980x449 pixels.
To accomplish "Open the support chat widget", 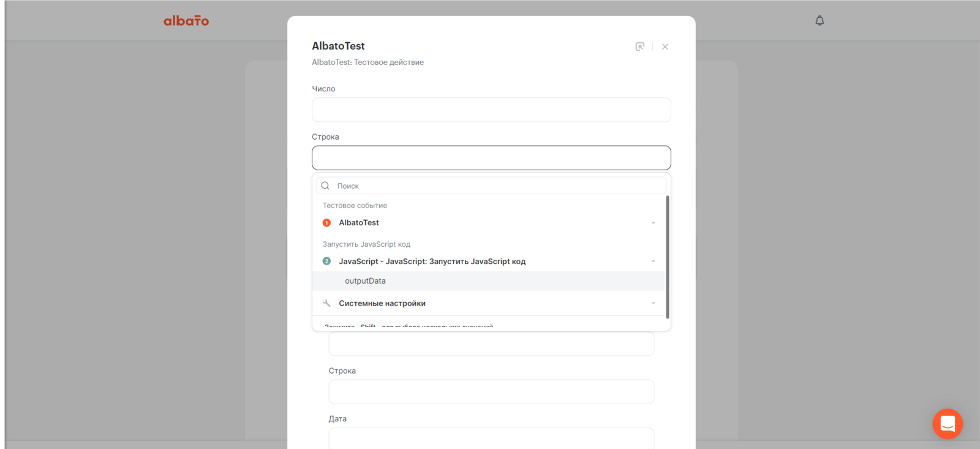I will click(948, 423).
